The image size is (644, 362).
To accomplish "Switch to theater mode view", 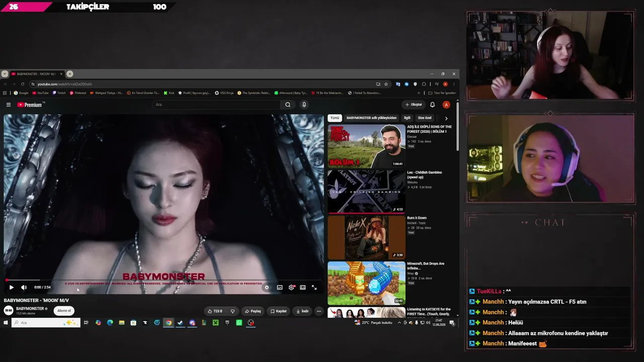I will [x=303, y=288].
